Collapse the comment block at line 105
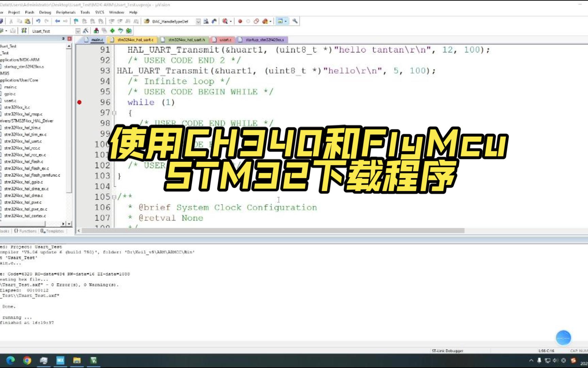The width and height of the screenshot is (588, 368). [x=114, y=197]
